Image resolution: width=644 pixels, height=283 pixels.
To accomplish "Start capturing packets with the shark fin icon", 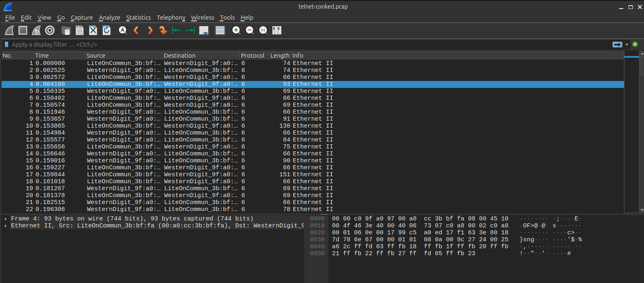I will coord(9,30).
